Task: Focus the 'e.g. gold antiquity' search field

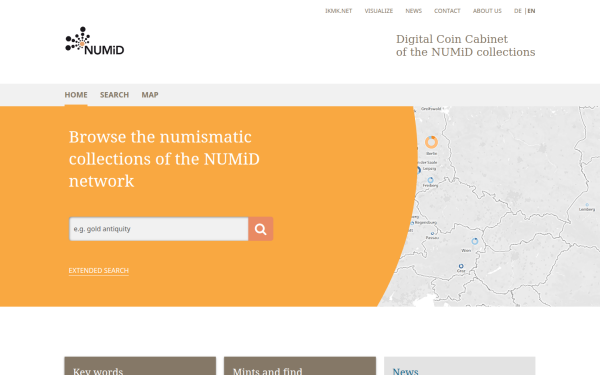Action: click(159, 229)
